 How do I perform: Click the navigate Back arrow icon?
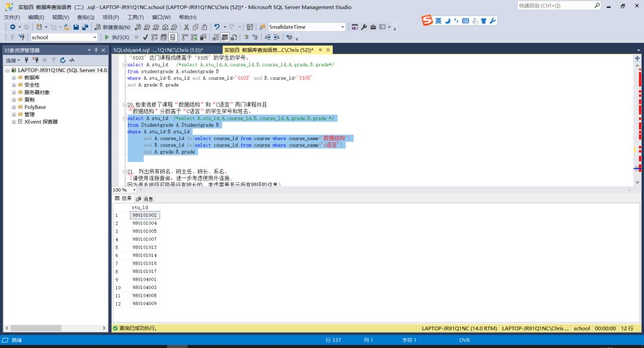point(13,27)
